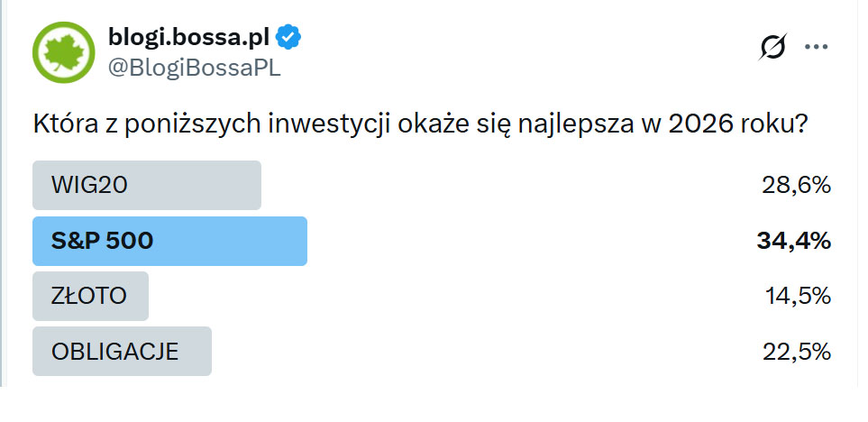868x422 pixels.
Task: Click the 34,4% result for S&P 500
Action: [793, 241]
